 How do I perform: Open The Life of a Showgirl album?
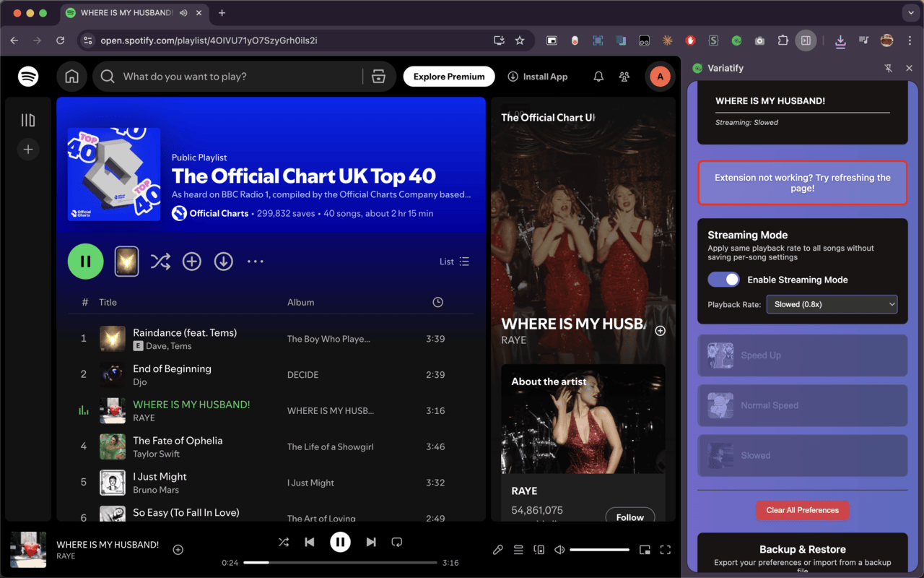tap(331, 447)
